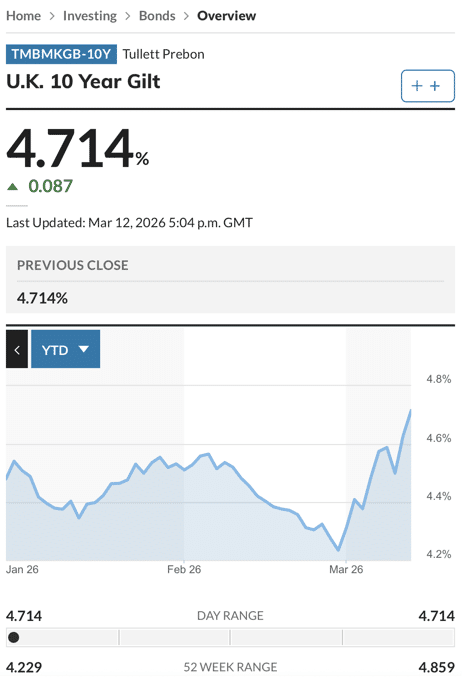
Task: Click the green up-arrow change indicator
Action: [13, 187]
